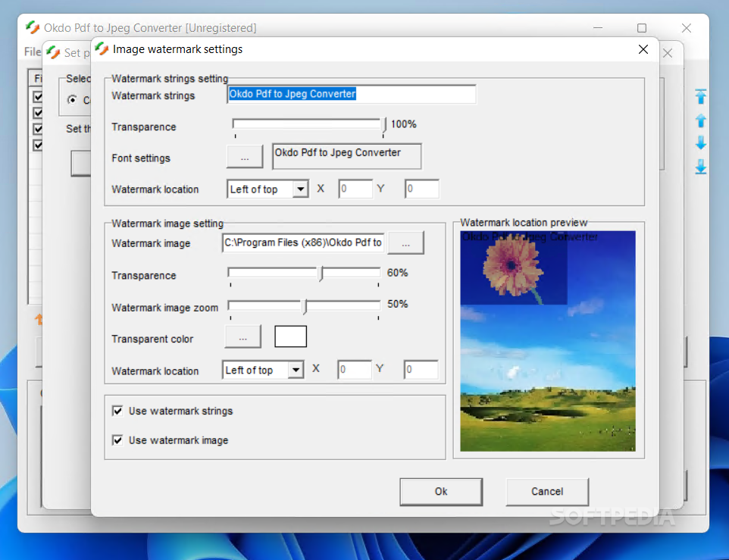729x560 pixels.
Task: Open the File menu in main window
Action: click(x=33, y=52)
